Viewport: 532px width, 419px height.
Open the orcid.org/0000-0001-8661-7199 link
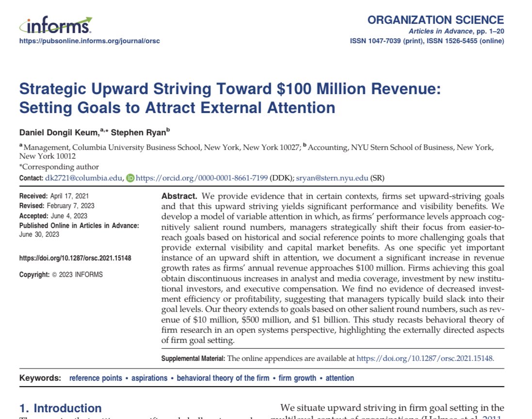click(202, 178)
